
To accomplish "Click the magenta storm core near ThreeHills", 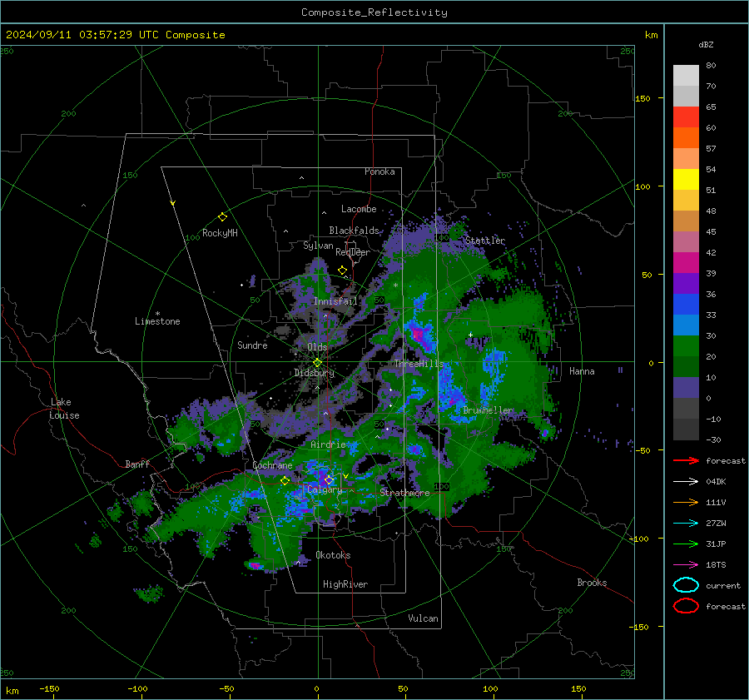I will click(x=419, y=334).
